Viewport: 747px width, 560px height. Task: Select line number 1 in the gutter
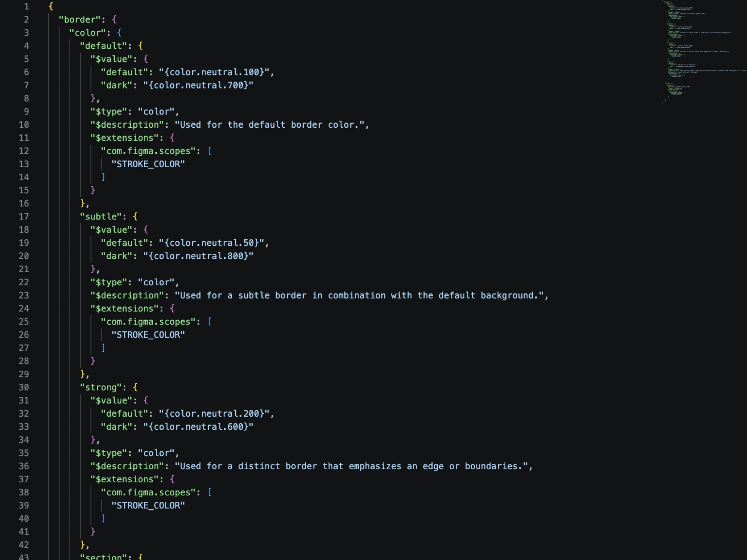click(x=27, y=6)
